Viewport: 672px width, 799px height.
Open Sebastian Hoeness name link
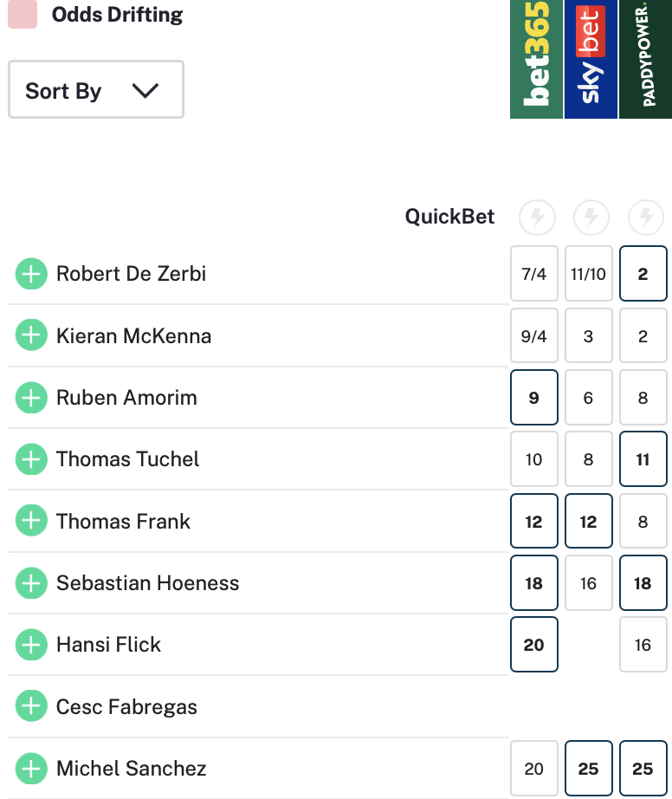coord(147,583)
